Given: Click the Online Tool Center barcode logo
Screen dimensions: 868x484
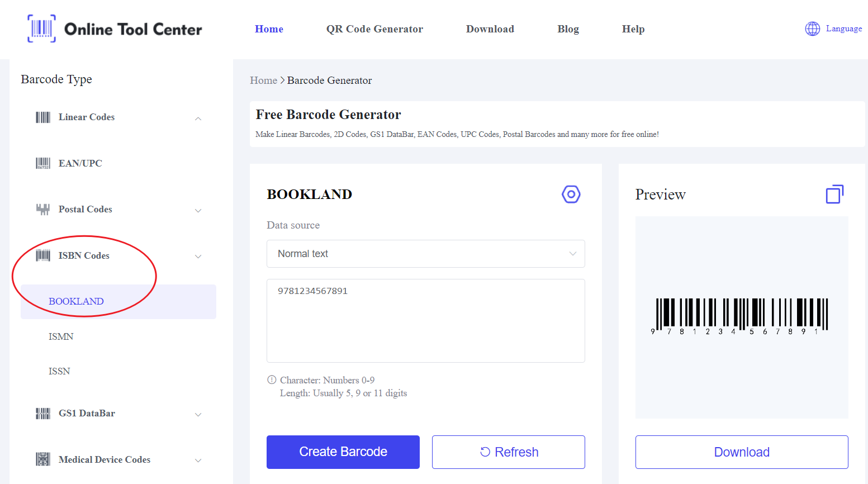Looking at the screenshot, I should pyautogui.click(x=42, y=29).
